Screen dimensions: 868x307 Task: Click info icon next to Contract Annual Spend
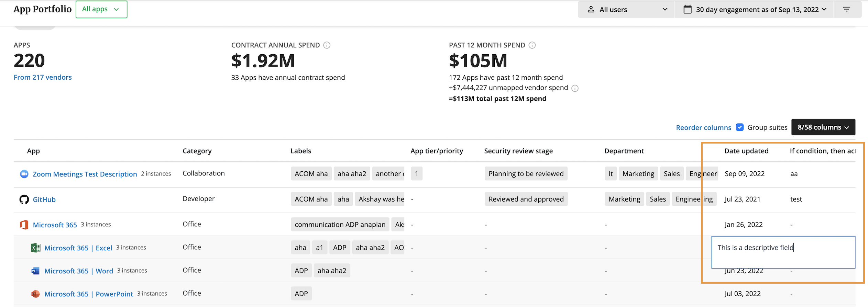[x=327, y=45]
